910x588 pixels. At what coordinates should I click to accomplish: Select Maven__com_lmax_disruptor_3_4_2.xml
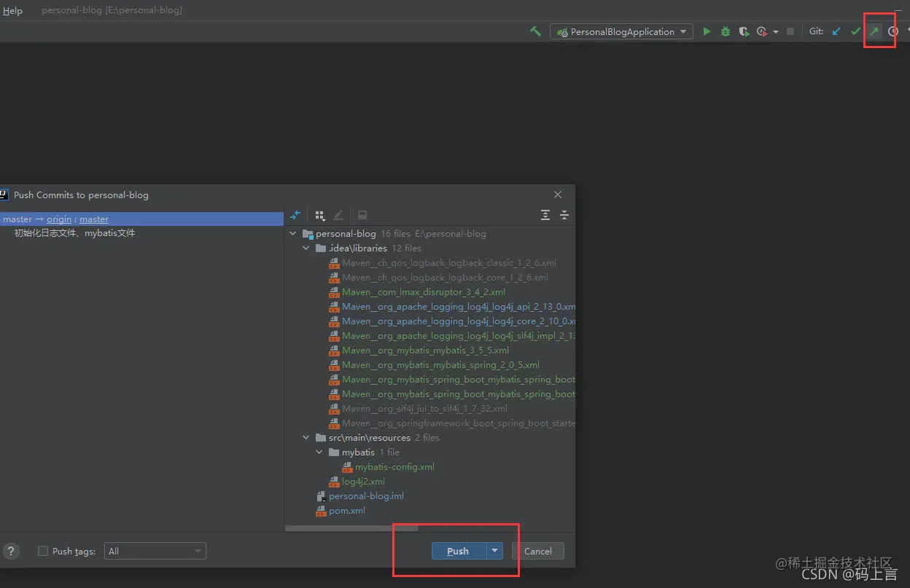pyautogui.click(x=424, y=292)
